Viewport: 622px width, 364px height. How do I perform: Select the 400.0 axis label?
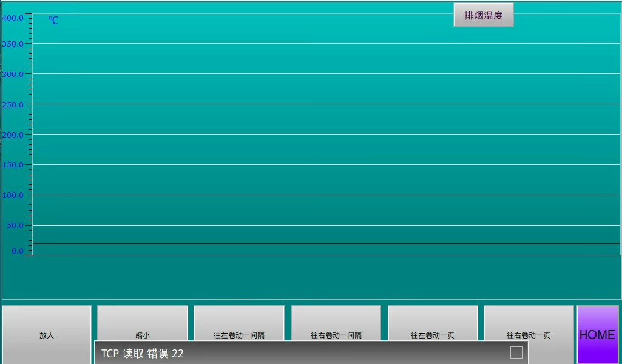click(13, 18)
